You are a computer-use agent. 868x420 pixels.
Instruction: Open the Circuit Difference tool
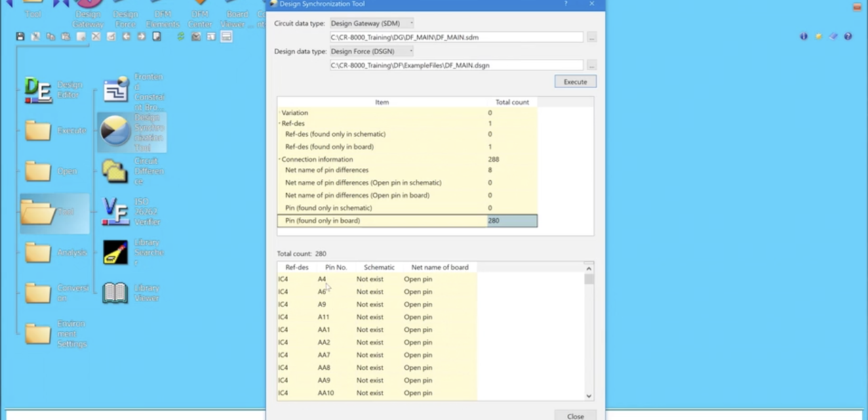coord(115,171)
